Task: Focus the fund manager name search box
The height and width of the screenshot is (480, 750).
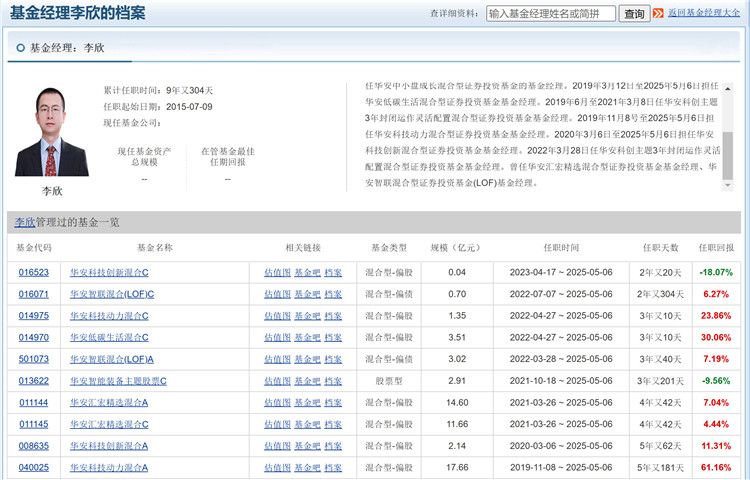Action: 551,14
